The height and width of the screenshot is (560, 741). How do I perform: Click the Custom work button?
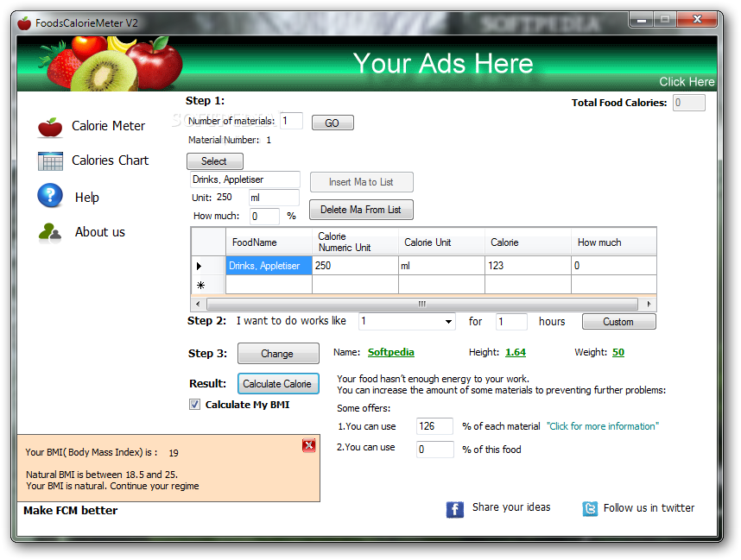618,322
